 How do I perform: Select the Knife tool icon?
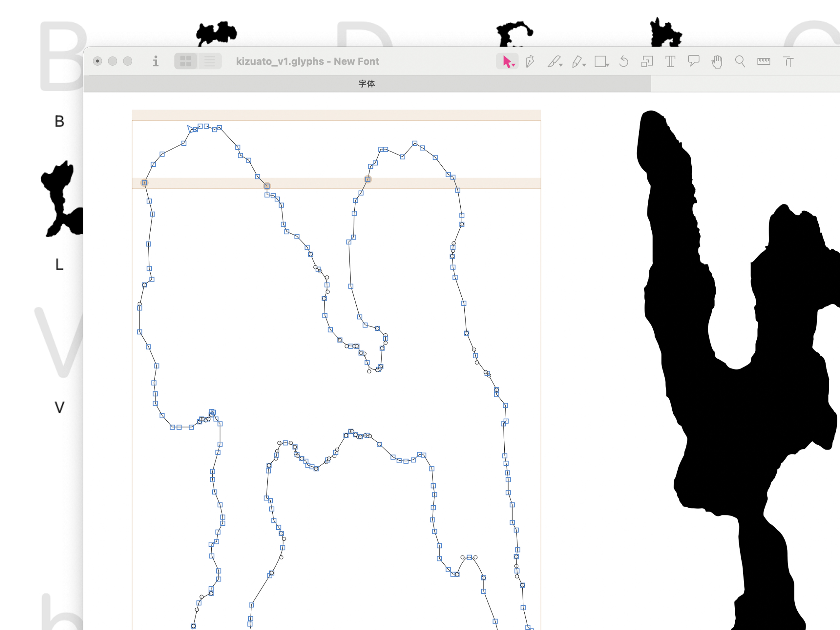(x=554, y=61)
